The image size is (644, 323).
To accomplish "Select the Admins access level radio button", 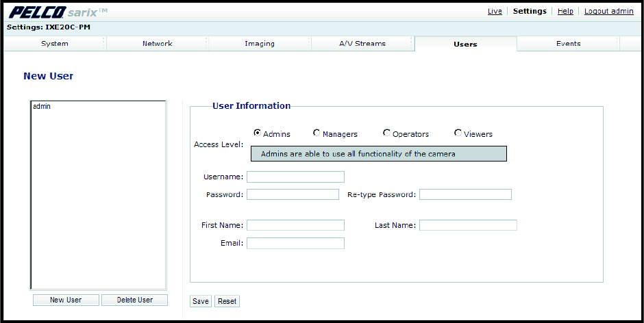I will click(x=258, y=133).
